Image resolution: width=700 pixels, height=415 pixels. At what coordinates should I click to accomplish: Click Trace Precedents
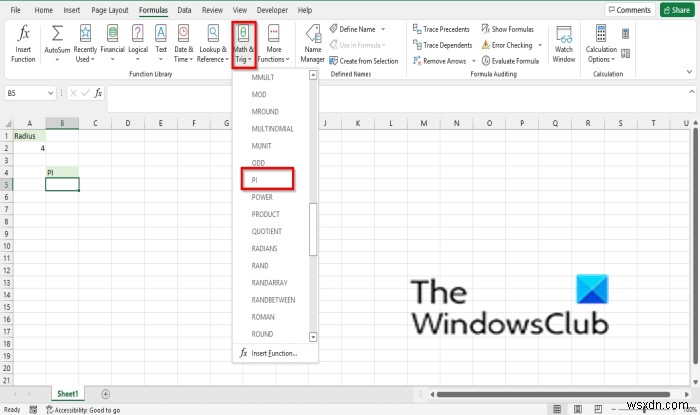[441, 29]
